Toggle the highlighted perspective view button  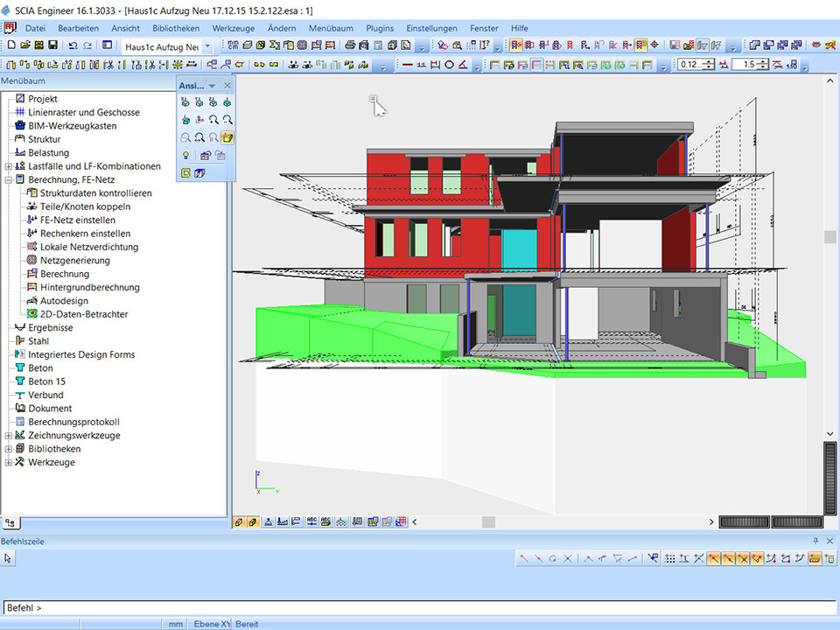[227, 137]
